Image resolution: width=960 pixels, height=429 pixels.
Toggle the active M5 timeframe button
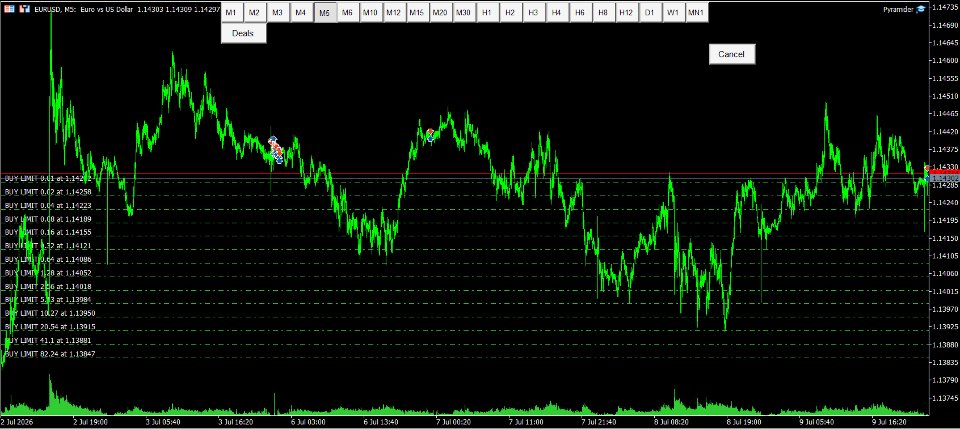pyautogui.click(x=324, y=12)
